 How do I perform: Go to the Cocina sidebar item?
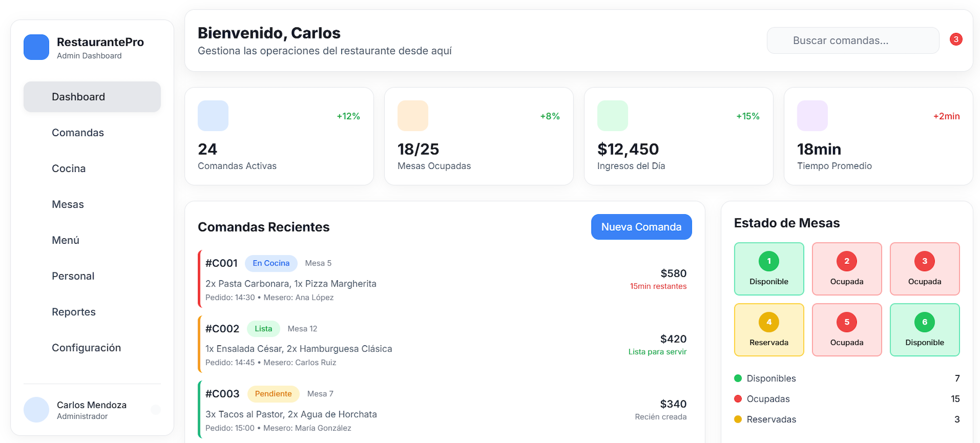[x=69, y=168]
